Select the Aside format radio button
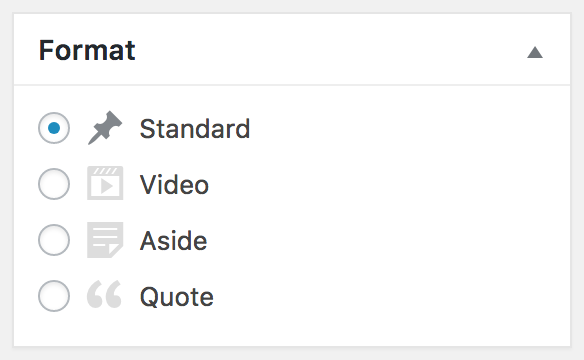The width and height of the screenshot is (584, 360). coord(54,240)
